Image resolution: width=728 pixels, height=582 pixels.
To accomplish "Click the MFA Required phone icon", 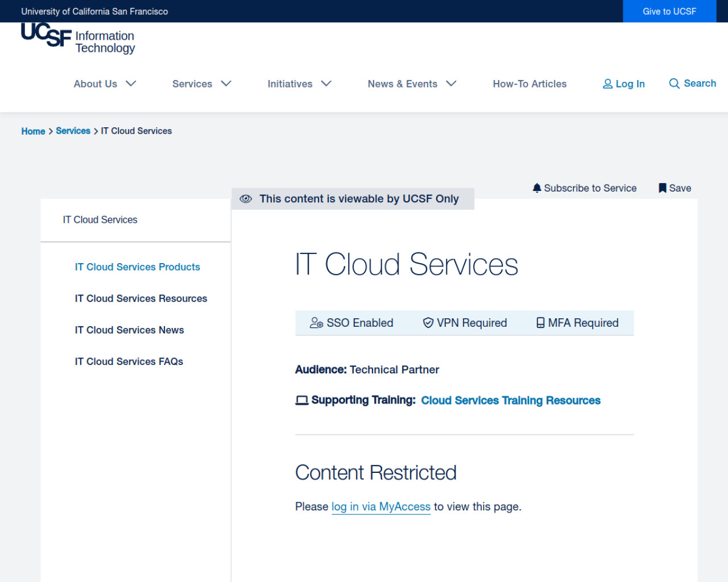I will (x=540, y=323).
